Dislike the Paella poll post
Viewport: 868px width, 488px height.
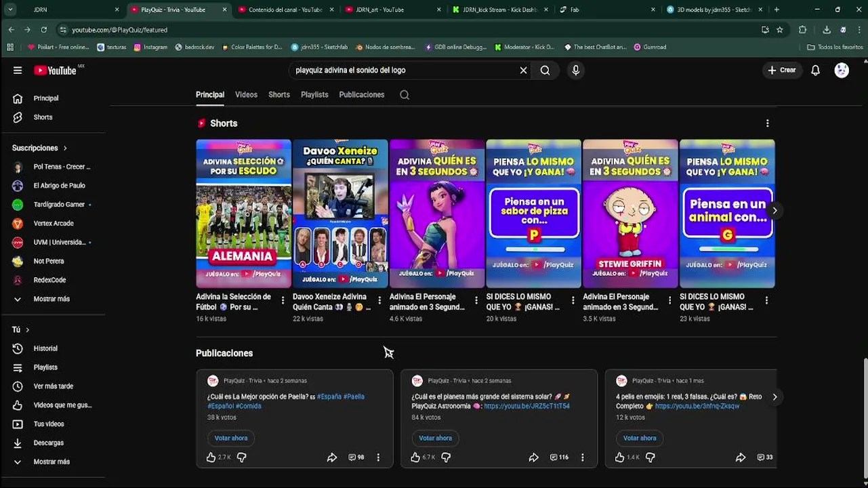click(241, 457)
